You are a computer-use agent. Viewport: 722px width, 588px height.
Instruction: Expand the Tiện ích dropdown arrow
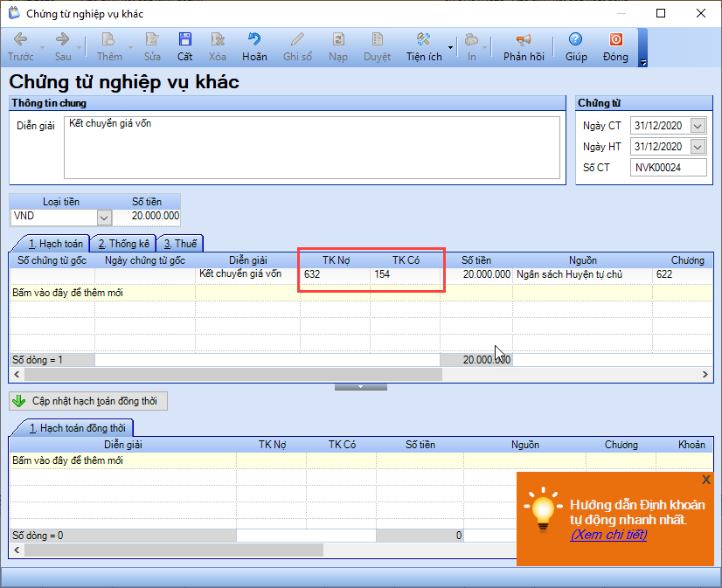point(450,47)
